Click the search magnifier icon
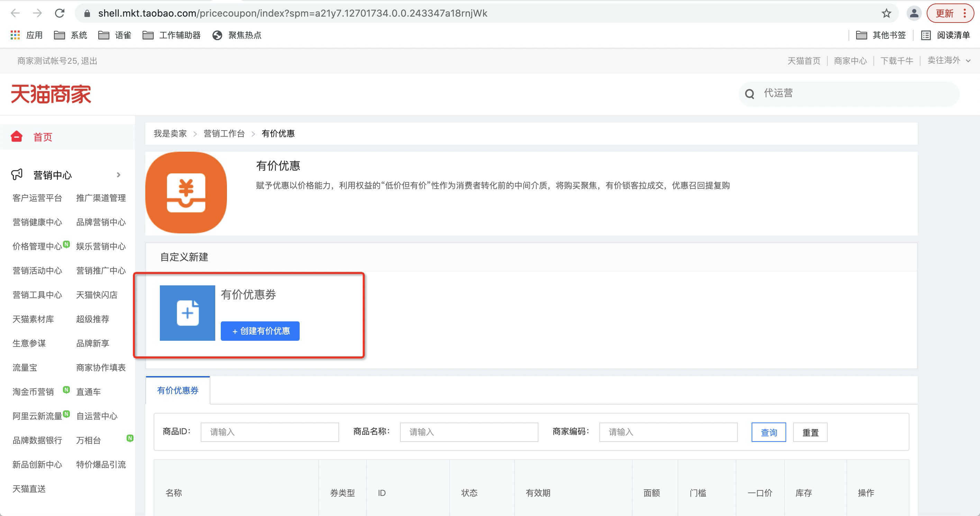Screen dimensions: 980x516 click(750, 94)
